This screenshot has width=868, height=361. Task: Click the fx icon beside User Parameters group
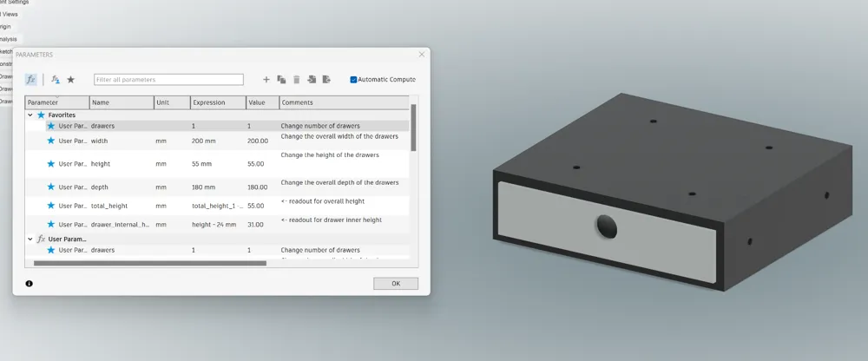41,240
